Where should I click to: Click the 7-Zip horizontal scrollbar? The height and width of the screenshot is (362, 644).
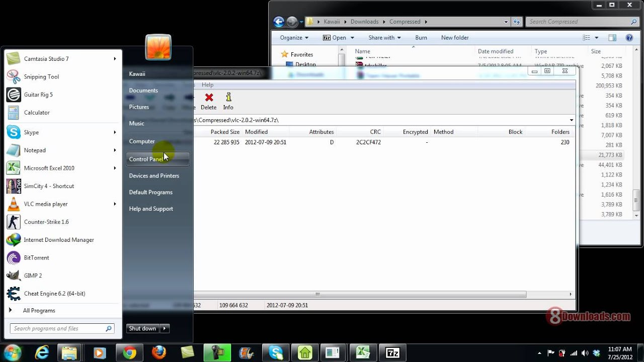tap(360, 294)
